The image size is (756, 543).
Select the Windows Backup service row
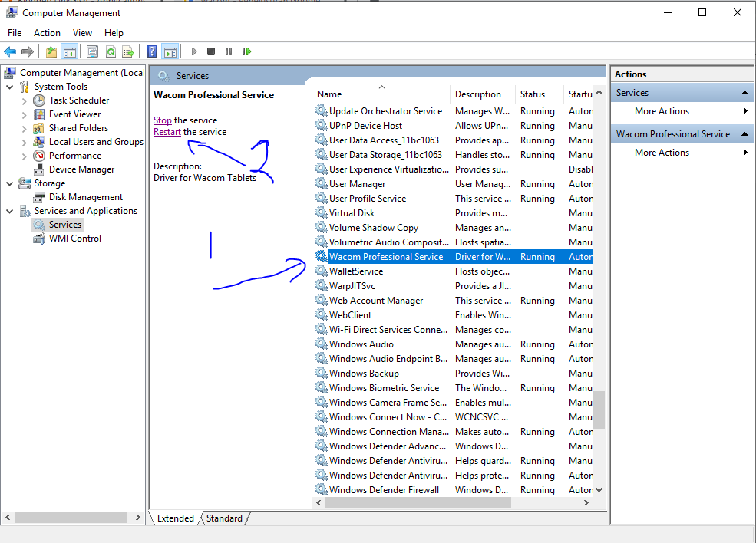pos(454,374)
